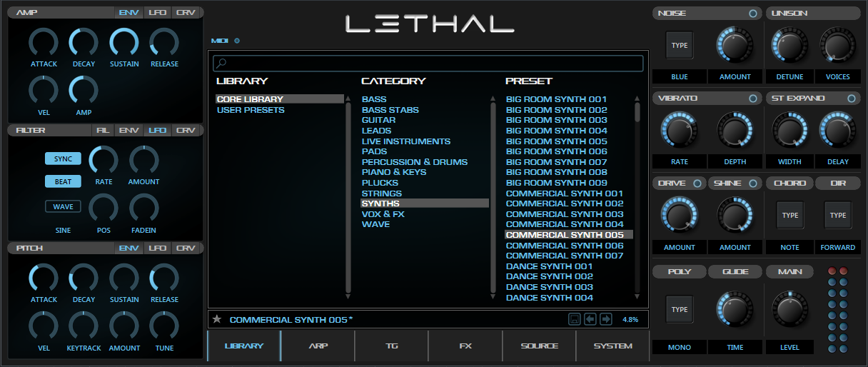Image resolution: width=868 pixels, height=367 pixels.
Task: Select the BASS category
Action: point(374,99)
